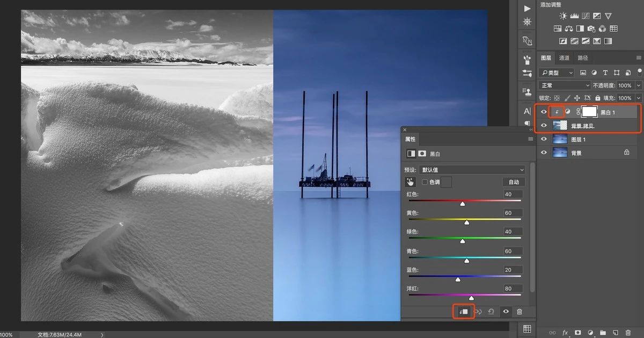Add a layer mask from Layers footer
644x338 pixels.
coord(577,333)
